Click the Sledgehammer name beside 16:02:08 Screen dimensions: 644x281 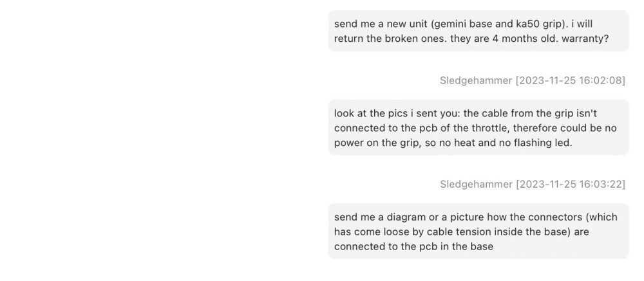click(x=476, y=80)
